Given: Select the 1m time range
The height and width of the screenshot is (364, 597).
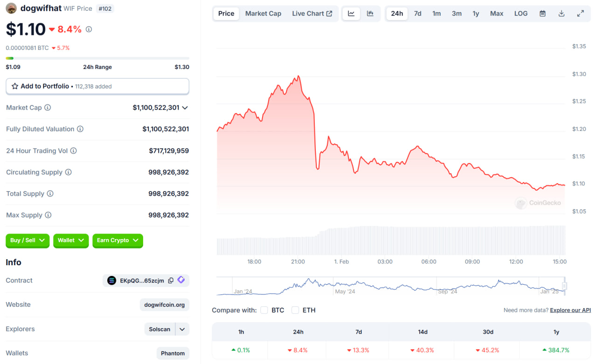Looking at the screenshot, I should point(437,14).
